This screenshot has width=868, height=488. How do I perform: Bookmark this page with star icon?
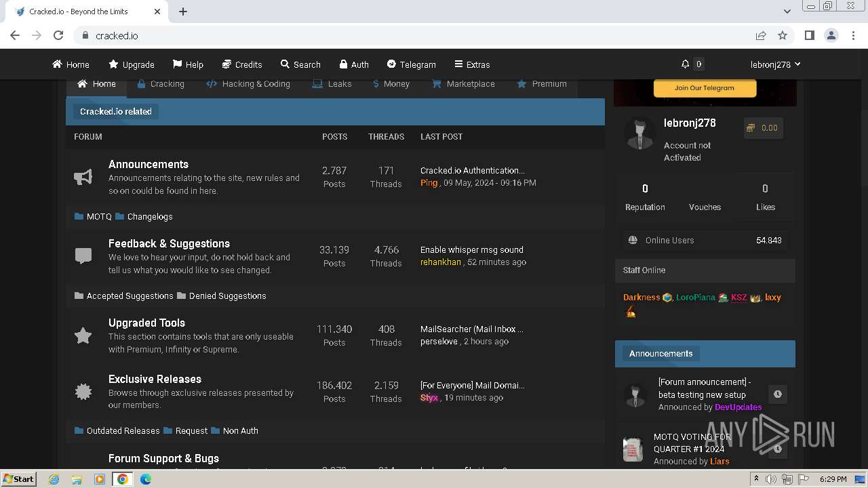point(783,35)
